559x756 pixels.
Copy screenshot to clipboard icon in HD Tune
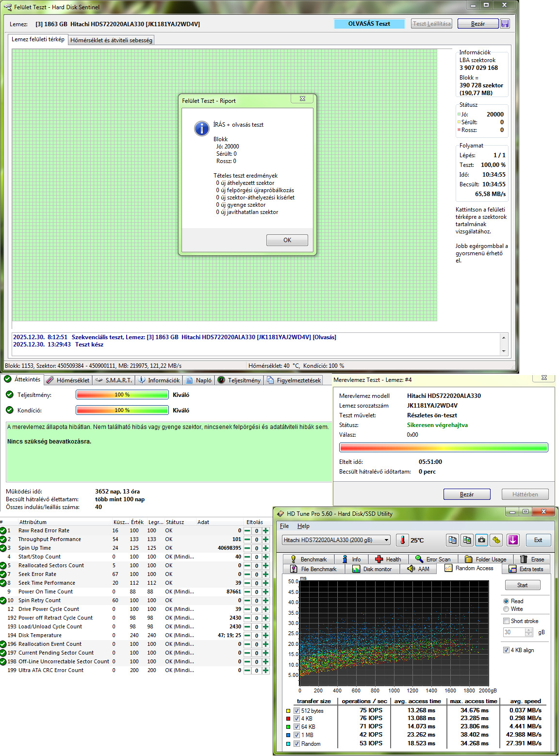(467, 540)
